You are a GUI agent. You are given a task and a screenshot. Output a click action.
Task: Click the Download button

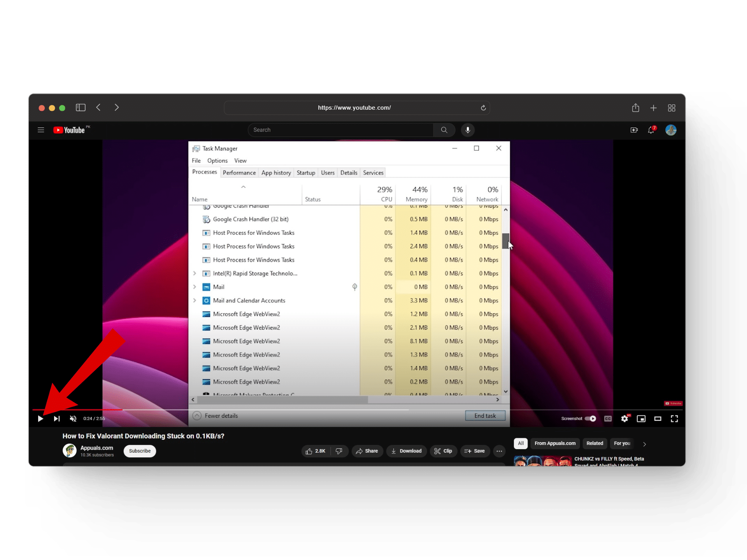point(406,451)
